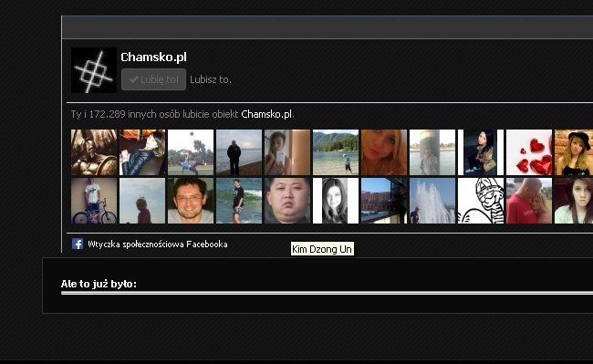This screenshot has width=593, height=364.
Task: Open the smiling man with glasses thumbnail
Action: tap(191, 201)
